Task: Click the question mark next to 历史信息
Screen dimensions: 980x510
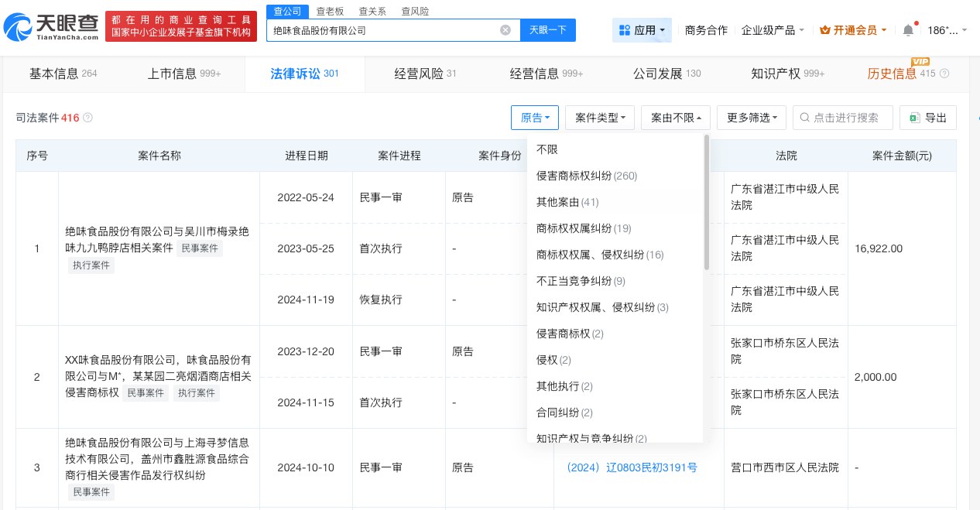Action: pos(945,74)
